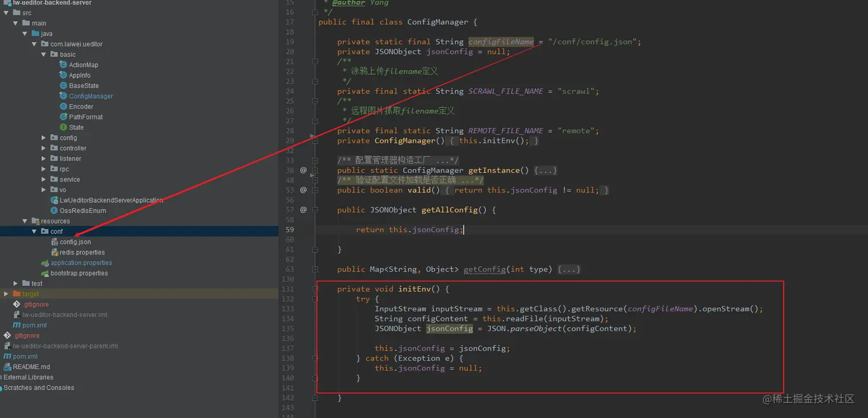868x418 pixels.
Task: Fold the try block at line 132
Action: tap(315, 299)
